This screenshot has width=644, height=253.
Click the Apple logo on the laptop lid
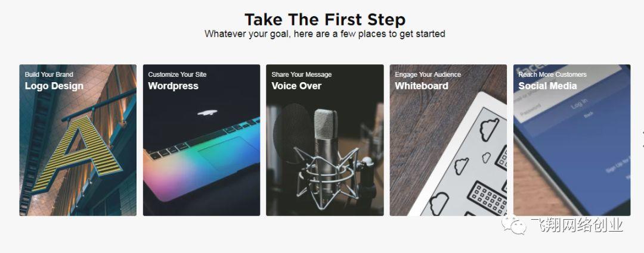[208, 113]
